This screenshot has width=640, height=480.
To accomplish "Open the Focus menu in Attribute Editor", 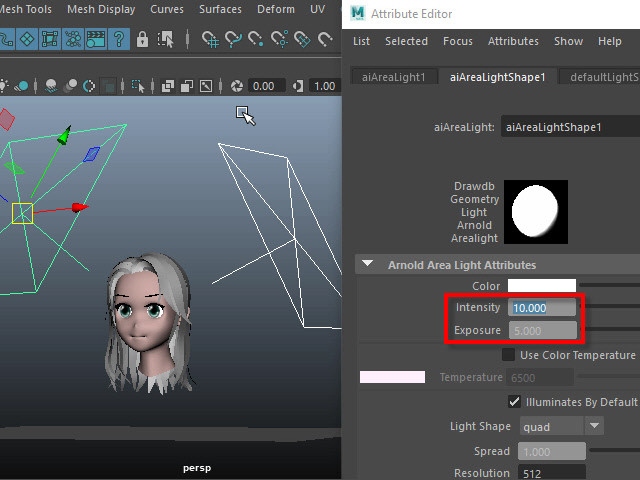I will point(457,42).
